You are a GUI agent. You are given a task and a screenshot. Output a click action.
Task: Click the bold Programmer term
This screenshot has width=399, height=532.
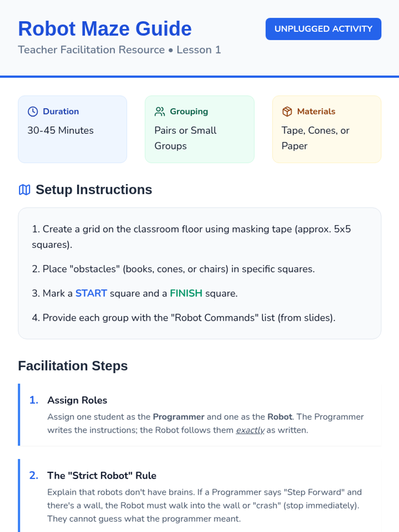point(179,417)
